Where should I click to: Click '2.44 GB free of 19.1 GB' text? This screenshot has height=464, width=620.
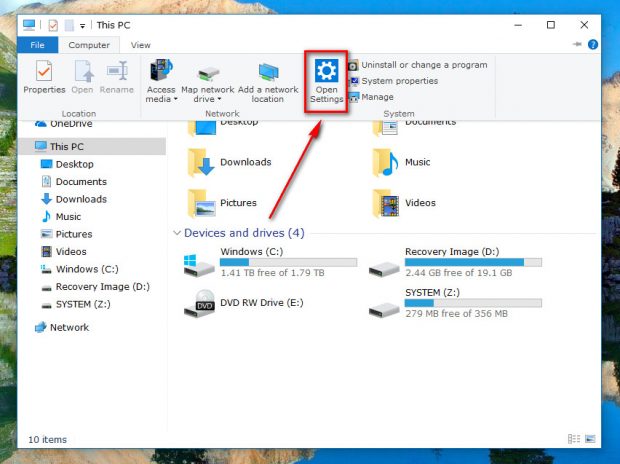(459, 273)
